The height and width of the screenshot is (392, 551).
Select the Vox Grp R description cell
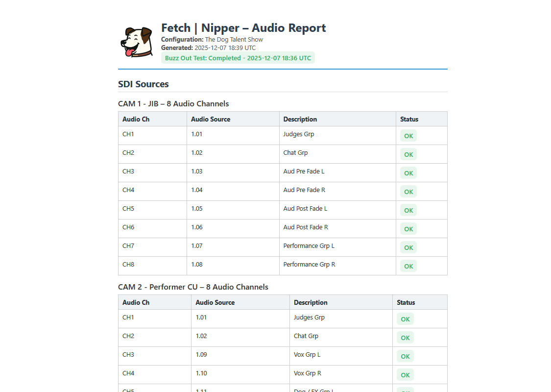click(x=307, y=373)
